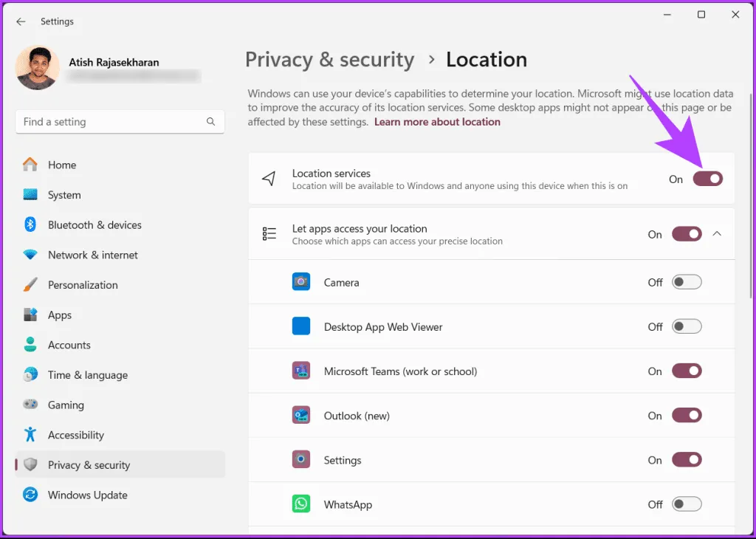Turn off the Location services toggle
Image resolution: width=756 pixels, height=539 pixels.
[707, 179]
